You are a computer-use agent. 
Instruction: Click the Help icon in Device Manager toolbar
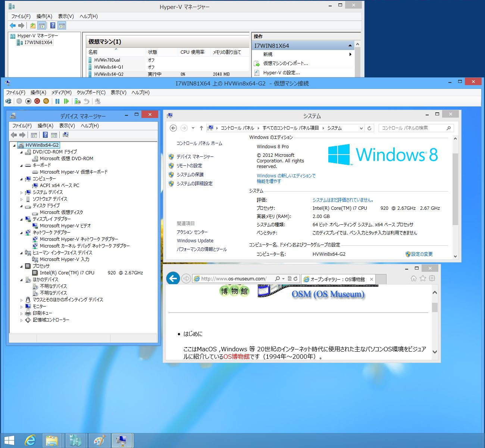coord(45,135)
